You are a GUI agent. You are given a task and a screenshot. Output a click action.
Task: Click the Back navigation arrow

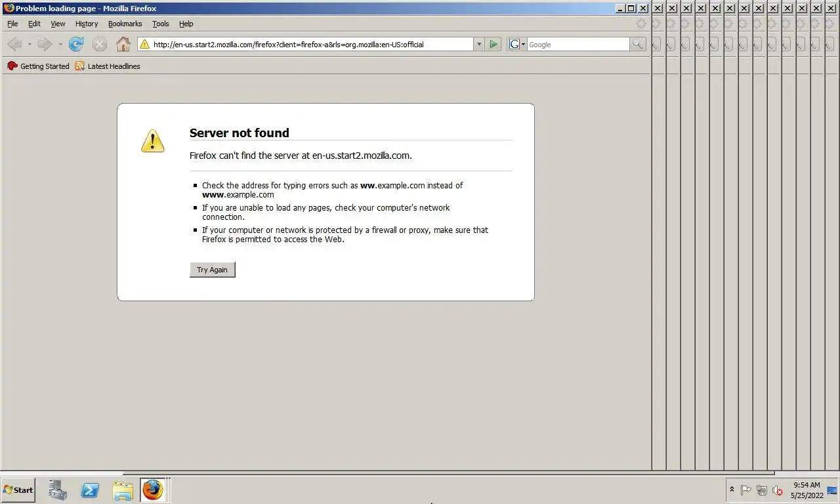pos(14,44)
